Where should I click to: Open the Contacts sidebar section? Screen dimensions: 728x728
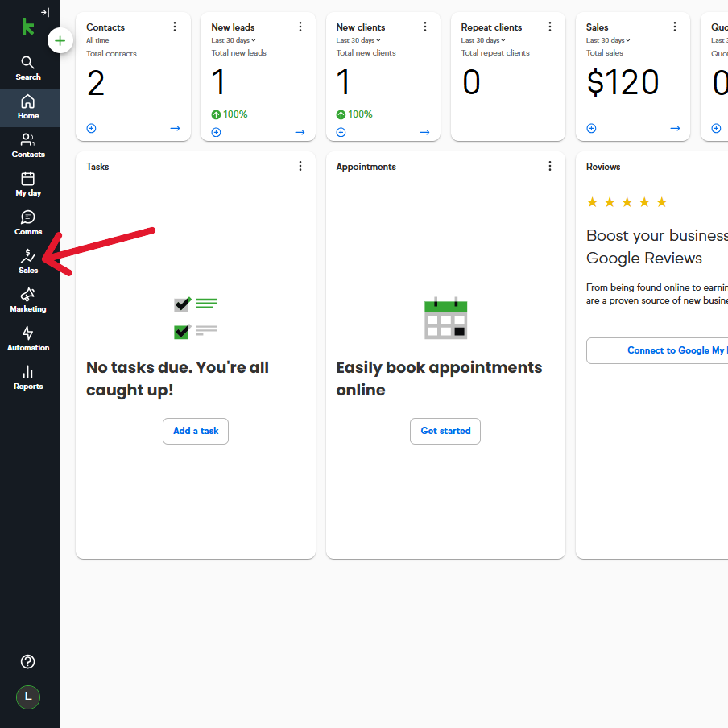point(28,145)
